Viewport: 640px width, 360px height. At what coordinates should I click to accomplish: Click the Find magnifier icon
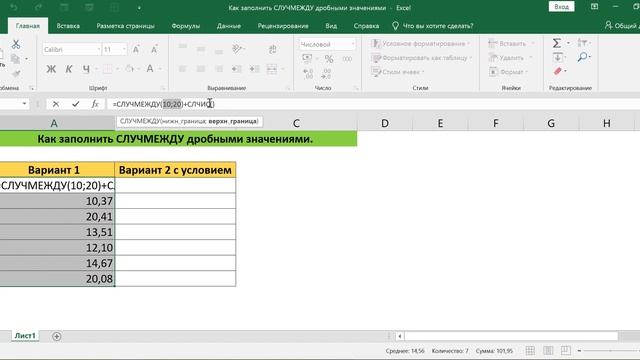click(x=582, y=57)
